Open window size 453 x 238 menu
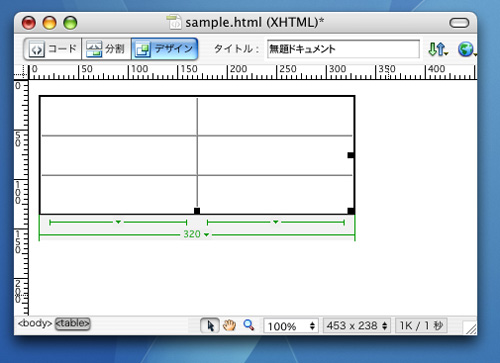The height and width of the screenshot is (363, 500). (357, 325)
